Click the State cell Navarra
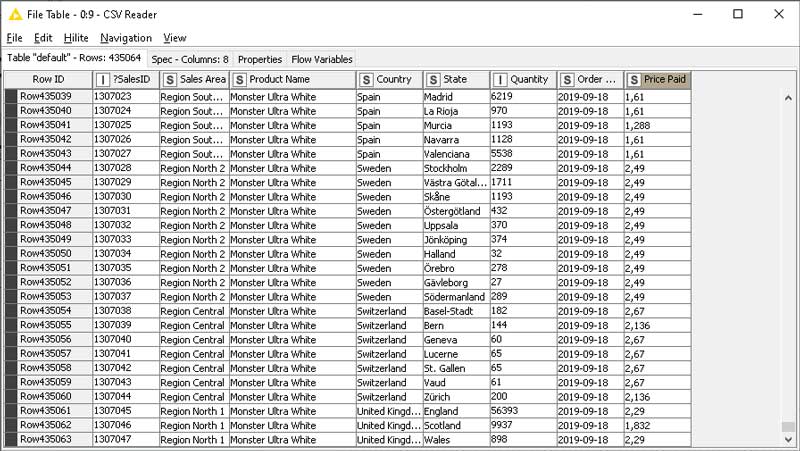 457,139
